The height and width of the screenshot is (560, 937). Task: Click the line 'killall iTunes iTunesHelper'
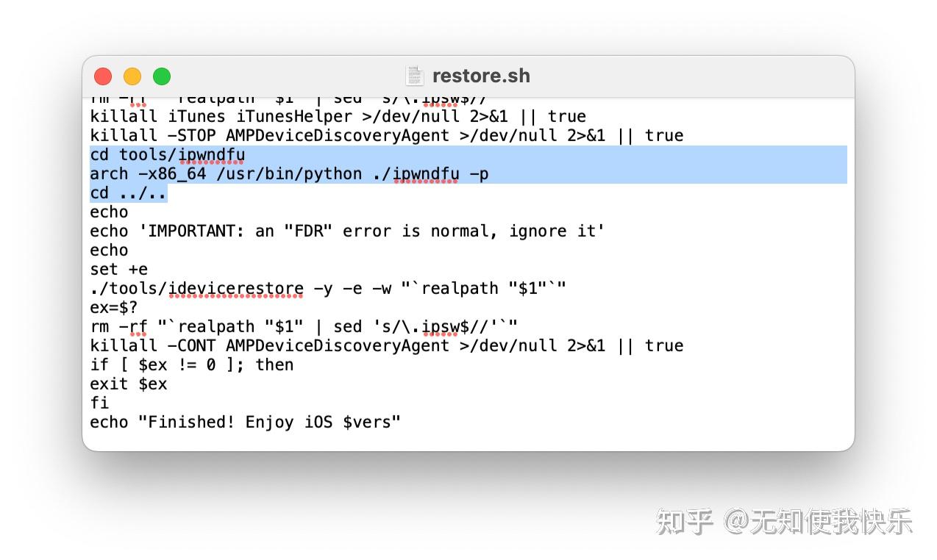tap(338, 116)
